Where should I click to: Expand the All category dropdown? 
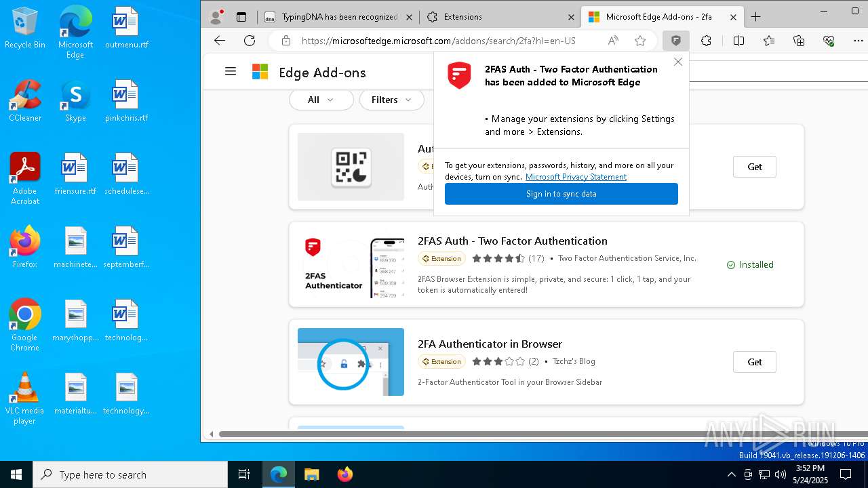click(x=321, y=100)
